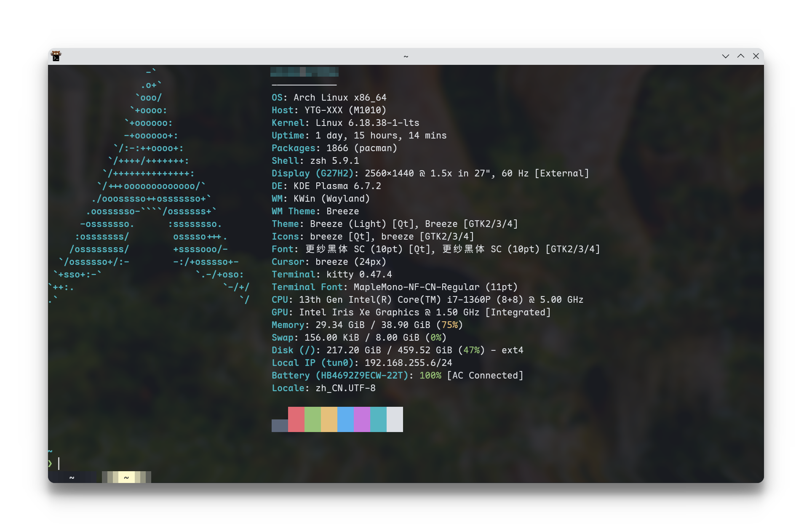This screenshot has width=812, height=531.
Task: Click the memory percentage '75%'
Action: pyautogui.click(x=449, y=325)
